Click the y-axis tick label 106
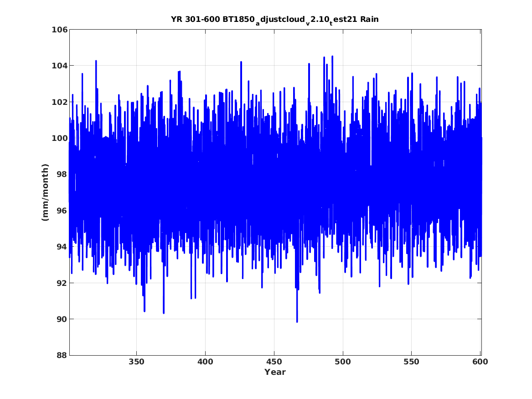 pyautogui.click(x=59, y=30)
